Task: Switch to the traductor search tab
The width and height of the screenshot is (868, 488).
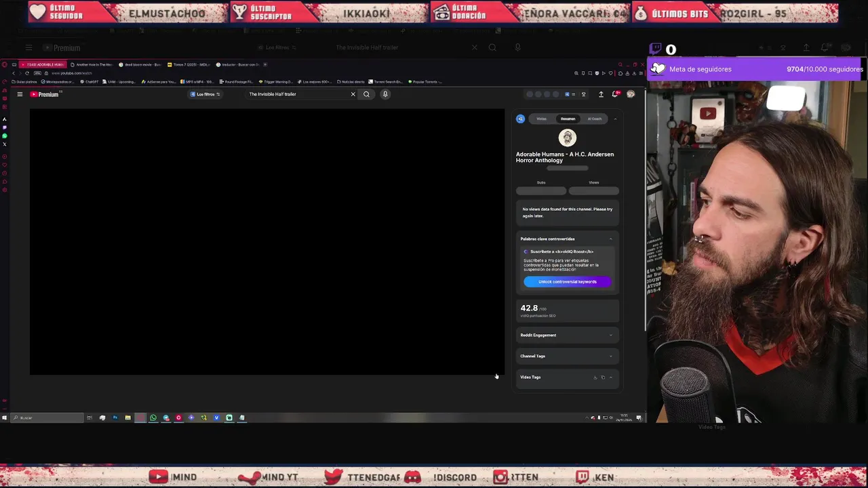Action: pyautogui.click(x=238, y=64)
